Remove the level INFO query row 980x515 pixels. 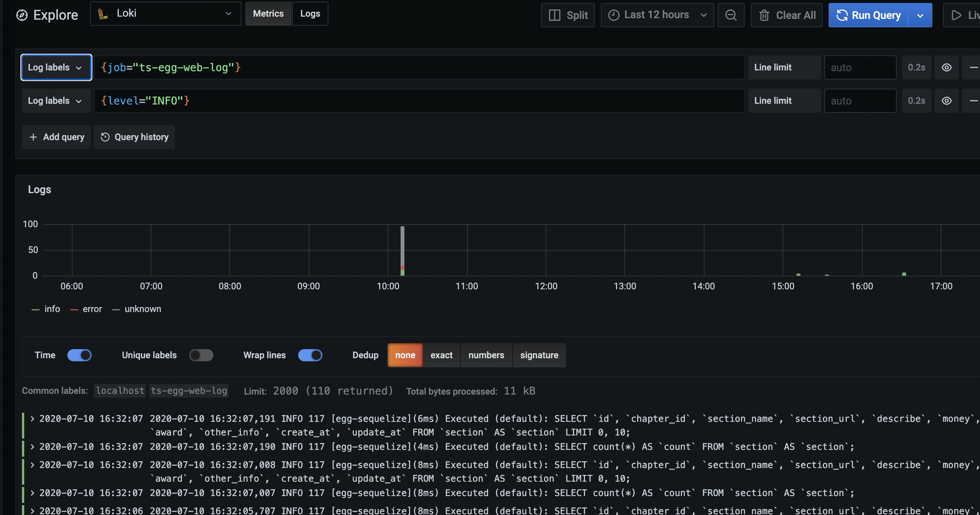tap(973, 101)
